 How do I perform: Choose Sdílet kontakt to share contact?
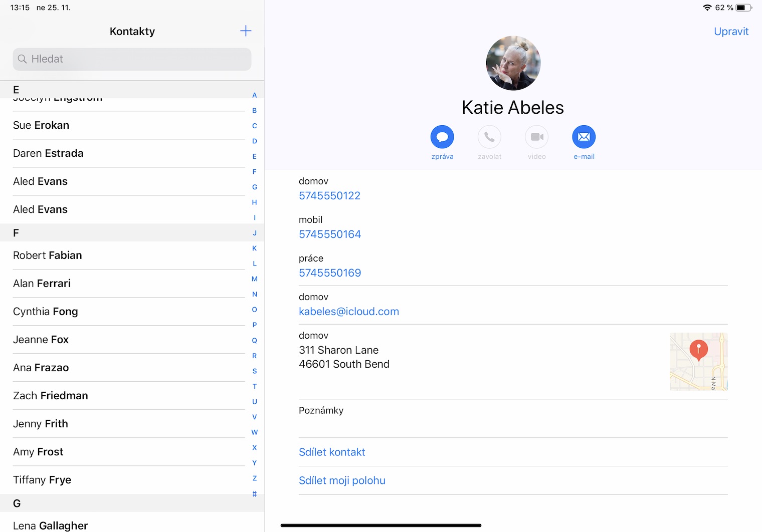332,451
